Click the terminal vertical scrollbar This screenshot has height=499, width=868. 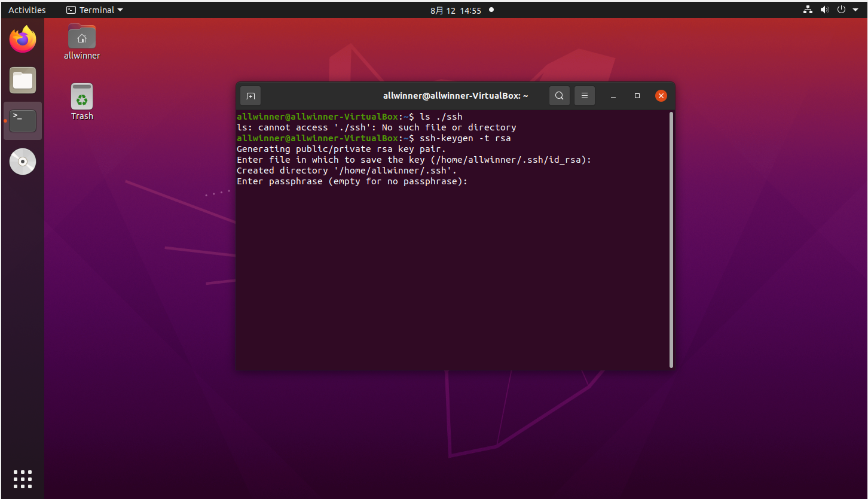pyautogui.click(x=671, y=239)
